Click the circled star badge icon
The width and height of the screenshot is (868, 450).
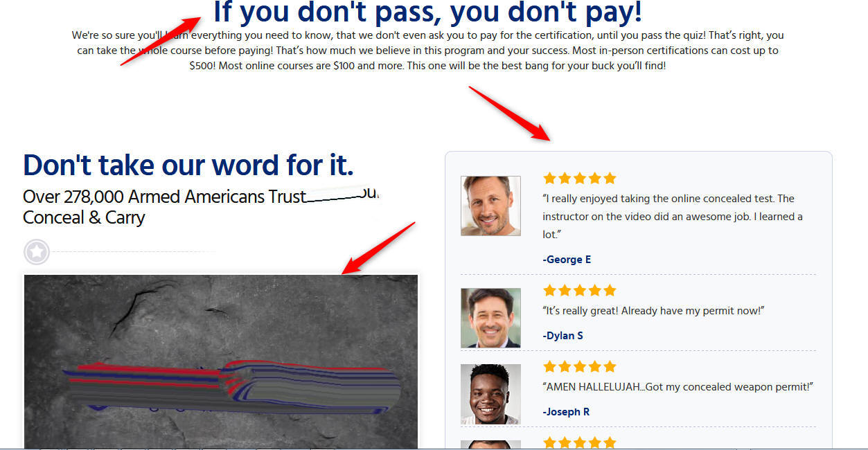tap(37, 252)
